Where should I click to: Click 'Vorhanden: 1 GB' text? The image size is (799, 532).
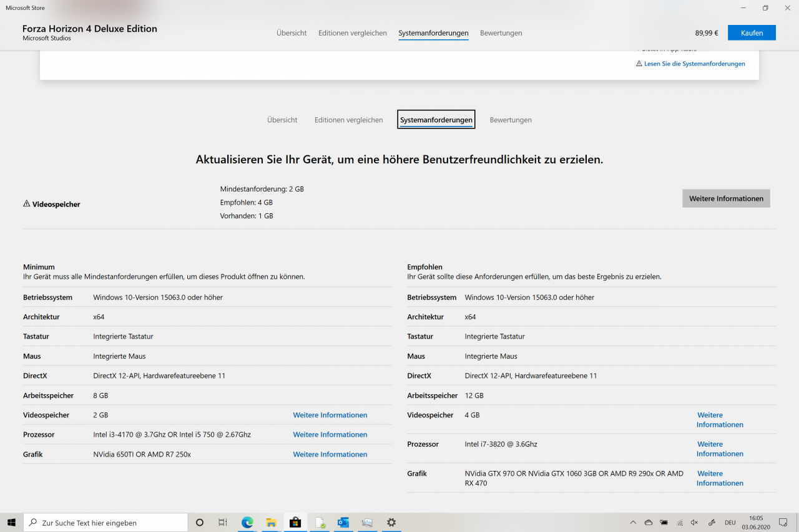tap(247, 216)
